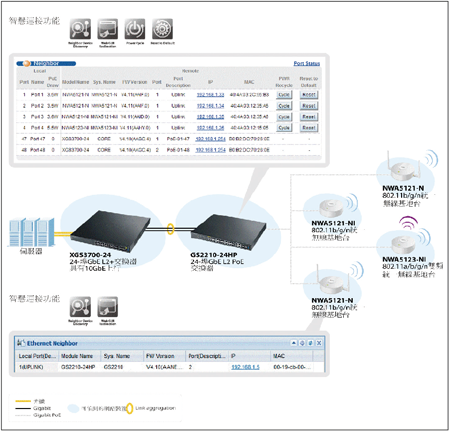Click Cycle button for Port 4
The image size is (450, 432).
coord(284,128)
